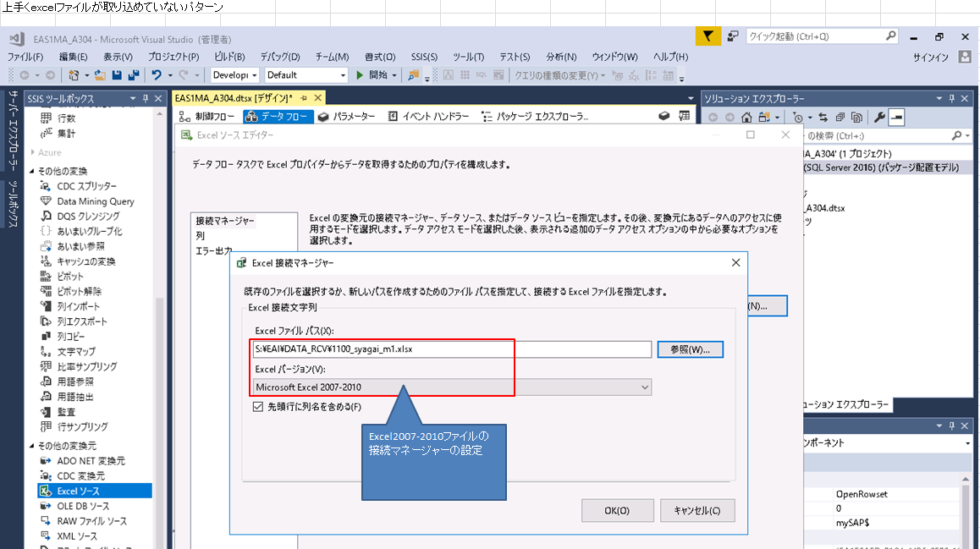The width and height of the screenshot is (980, 549).
Task: Collapse the その他の変換元 group
Action: [32, 446]
